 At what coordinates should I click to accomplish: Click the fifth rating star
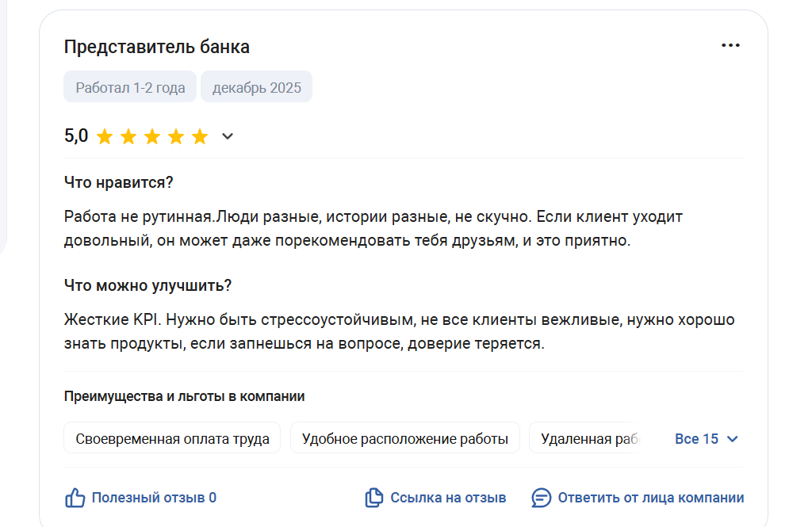point(200,137)
